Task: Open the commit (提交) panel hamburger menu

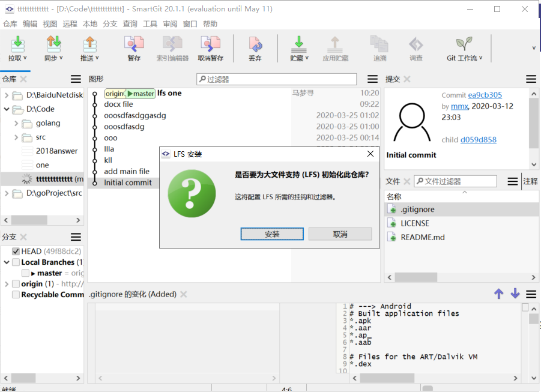Action: point(531,79)
